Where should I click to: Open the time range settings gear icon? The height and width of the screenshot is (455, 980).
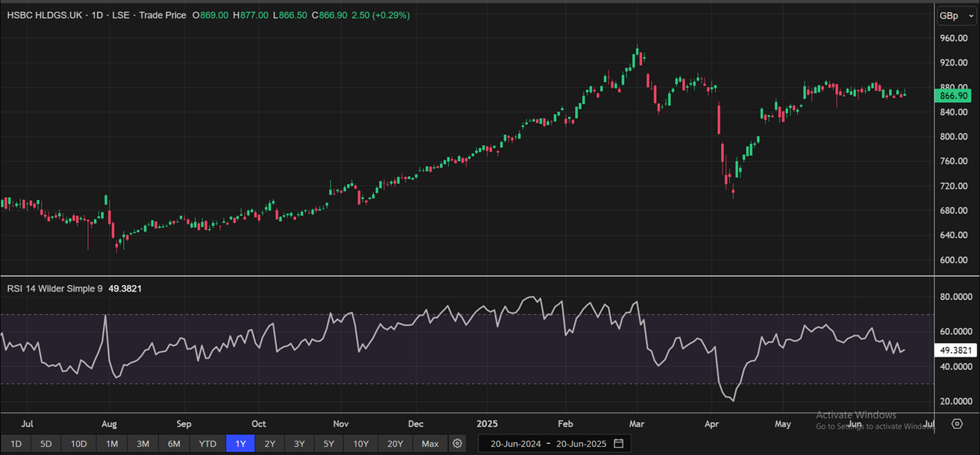click(458, 444)
